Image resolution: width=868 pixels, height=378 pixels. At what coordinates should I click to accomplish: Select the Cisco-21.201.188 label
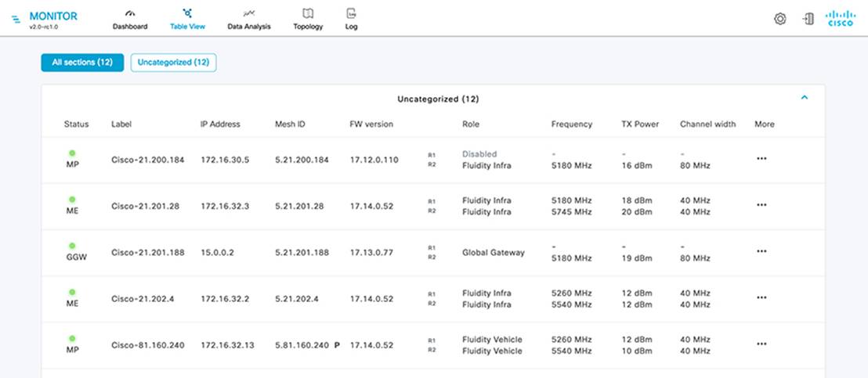(148, 253)
